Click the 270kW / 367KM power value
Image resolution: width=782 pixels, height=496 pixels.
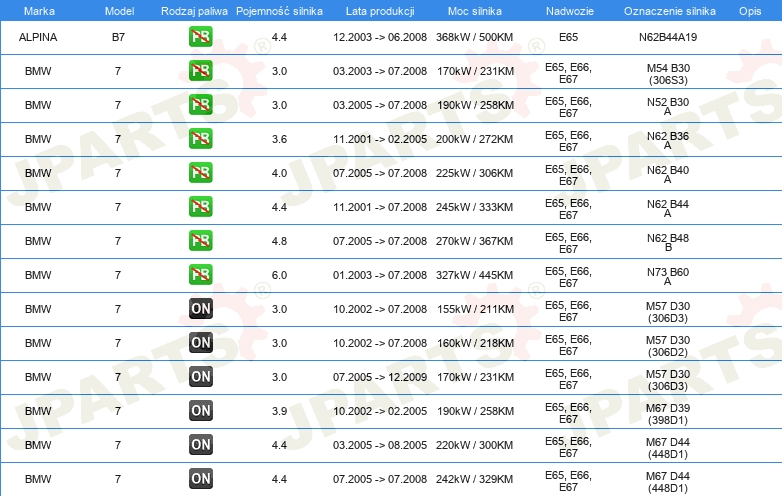pos(474,241)
